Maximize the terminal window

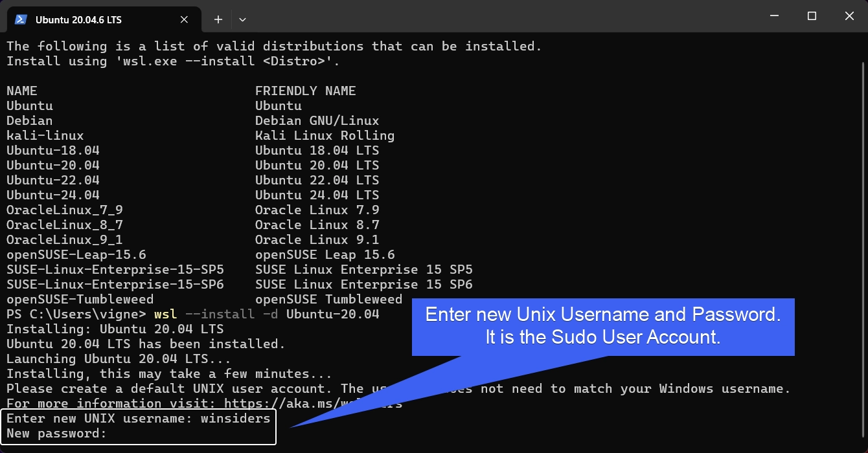[x=812, y=16]
